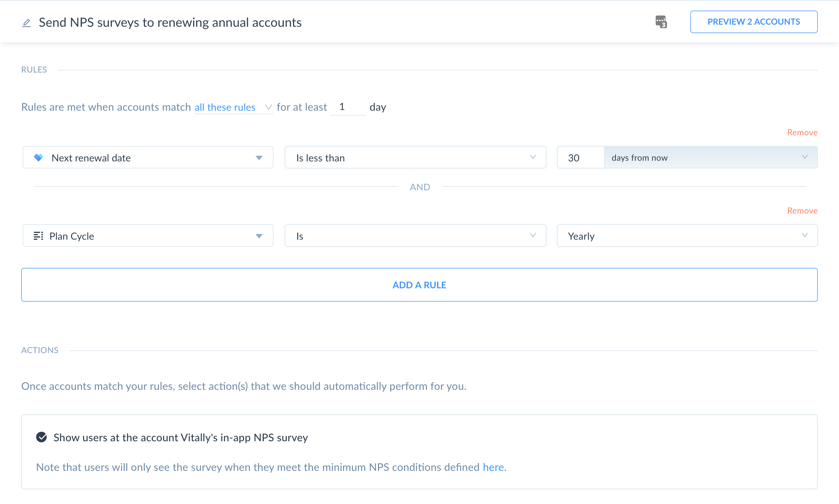Image resolution: width=839 pixels, height=504 pixels.
Task: Open the 'days from now' unit dropdown
Action: point(710,158)
